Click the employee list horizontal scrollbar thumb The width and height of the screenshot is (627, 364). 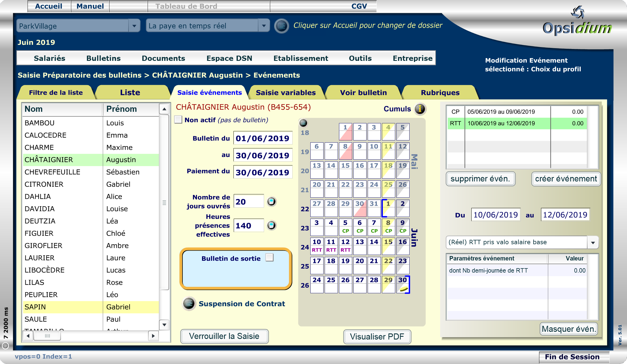click(47, 336)
